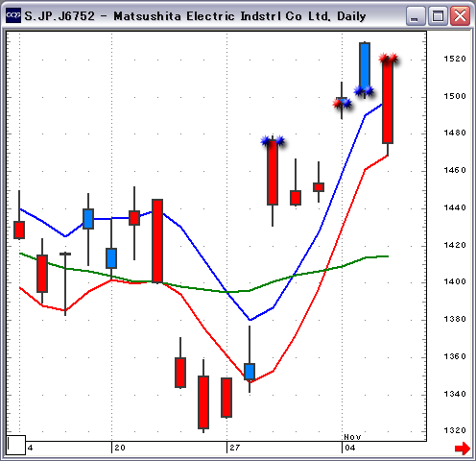Click the date label 27 on time axis
The image size is (476, 461).
235,448
